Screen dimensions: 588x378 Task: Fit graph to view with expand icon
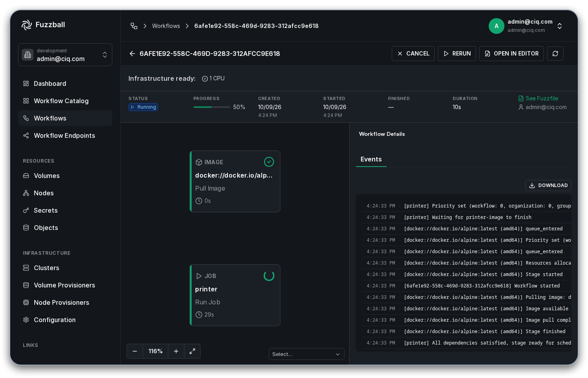tap(192, 351)
